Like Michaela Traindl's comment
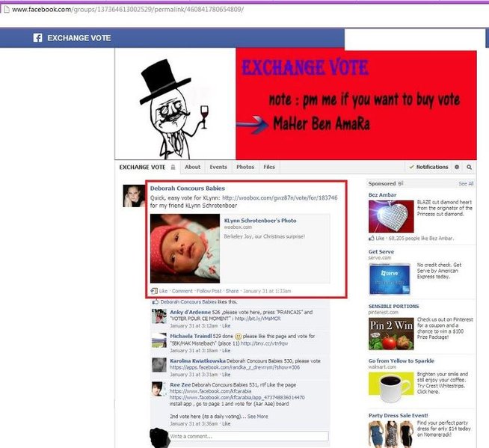The image size is (489, 448). tap(226, 350)
